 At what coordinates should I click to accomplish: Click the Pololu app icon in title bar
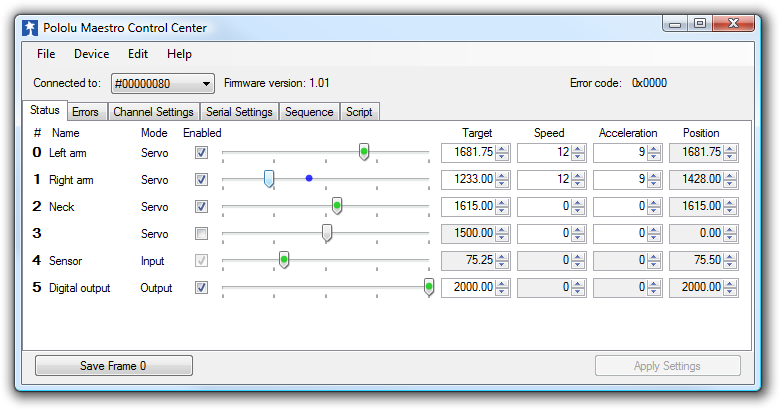coord(32,28)
